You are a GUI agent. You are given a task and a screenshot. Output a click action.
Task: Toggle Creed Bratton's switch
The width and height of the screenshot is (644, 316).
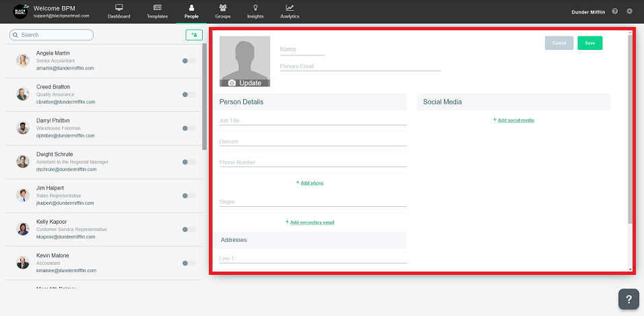[x=189, y=94]
